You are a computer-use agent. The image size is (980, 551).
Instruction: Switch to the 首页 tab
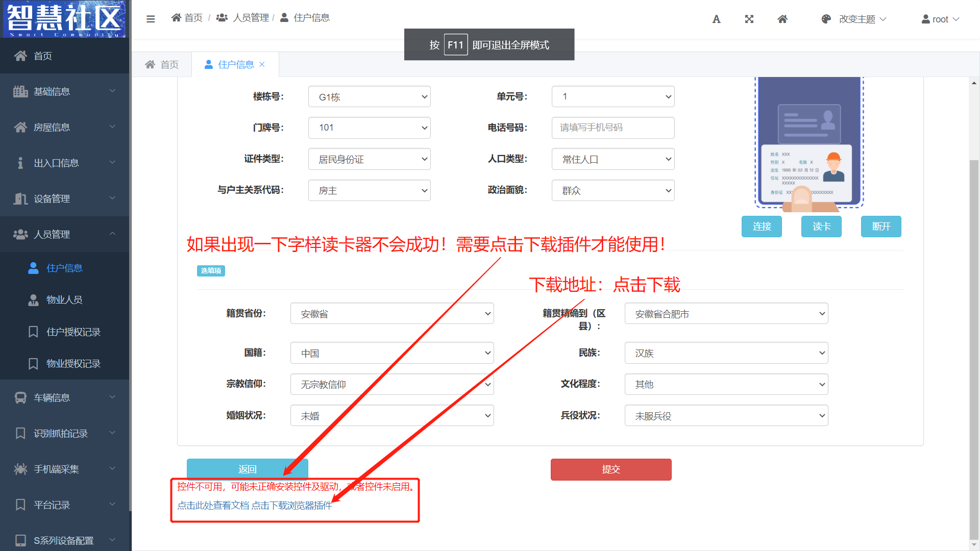point(162,64)
